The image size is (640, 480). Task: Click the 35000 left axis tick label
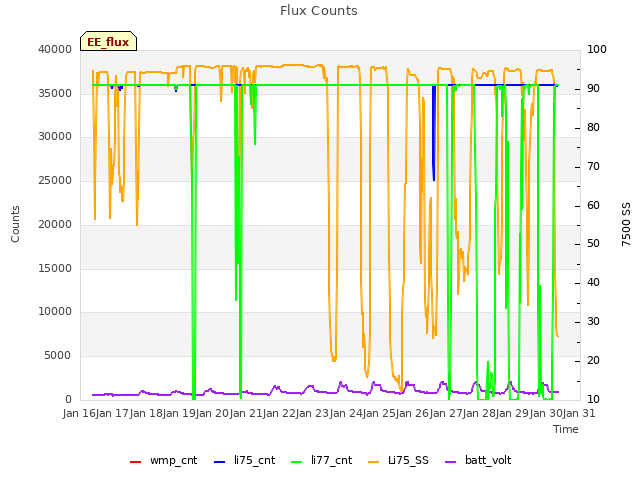pyautogui.click(x=55, y=93)
